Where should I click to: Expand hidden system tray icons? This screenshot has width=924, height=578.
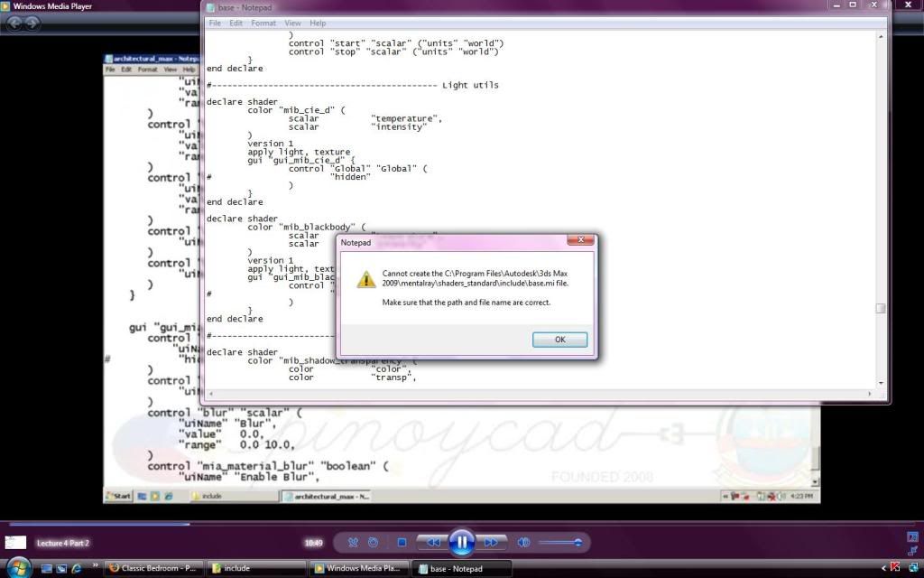(883, 569)
